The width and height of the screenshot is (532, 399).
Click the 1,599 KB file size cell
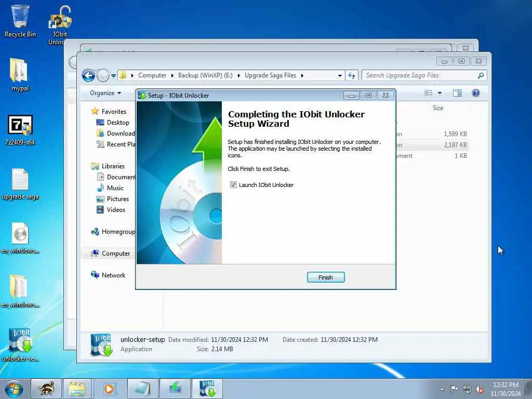click(x=455, y=134)
